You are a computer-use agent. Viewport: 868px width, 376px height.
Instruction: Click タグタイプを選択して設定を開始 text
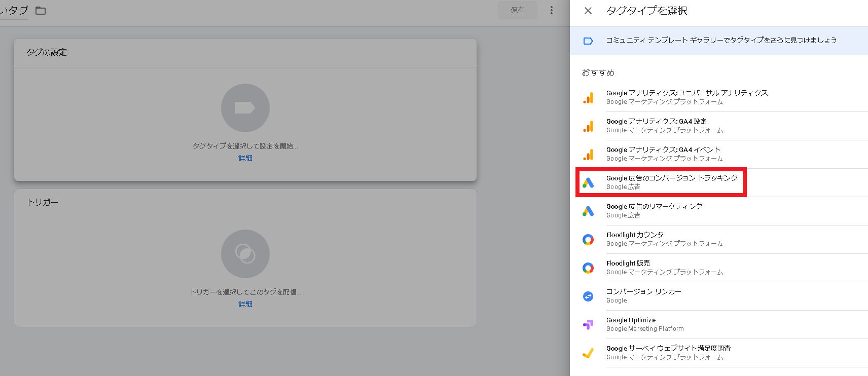[x=245, y=146]
